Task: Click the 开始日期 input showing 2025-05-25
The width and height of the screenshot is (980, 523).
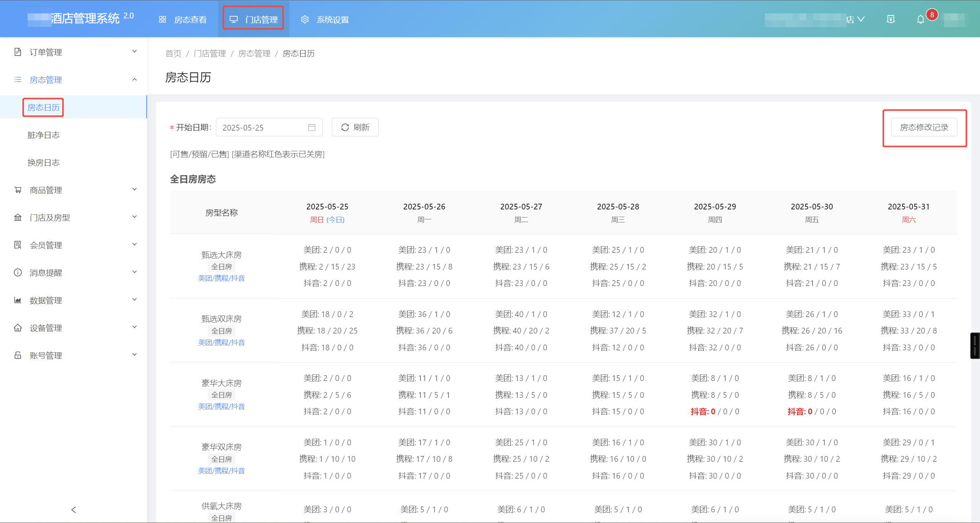Action: tap(269, 127)
